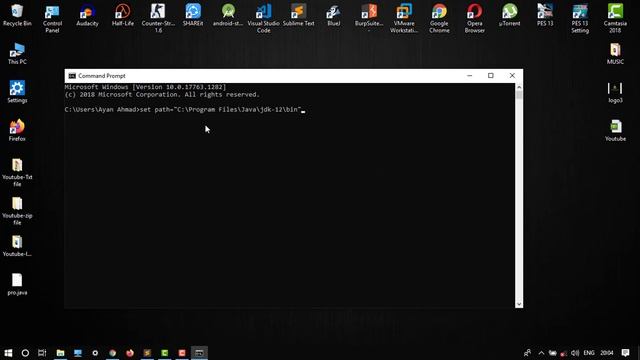Select the MUSIC folder on desktop
640x360 pixels.
(x=615, y=54)
